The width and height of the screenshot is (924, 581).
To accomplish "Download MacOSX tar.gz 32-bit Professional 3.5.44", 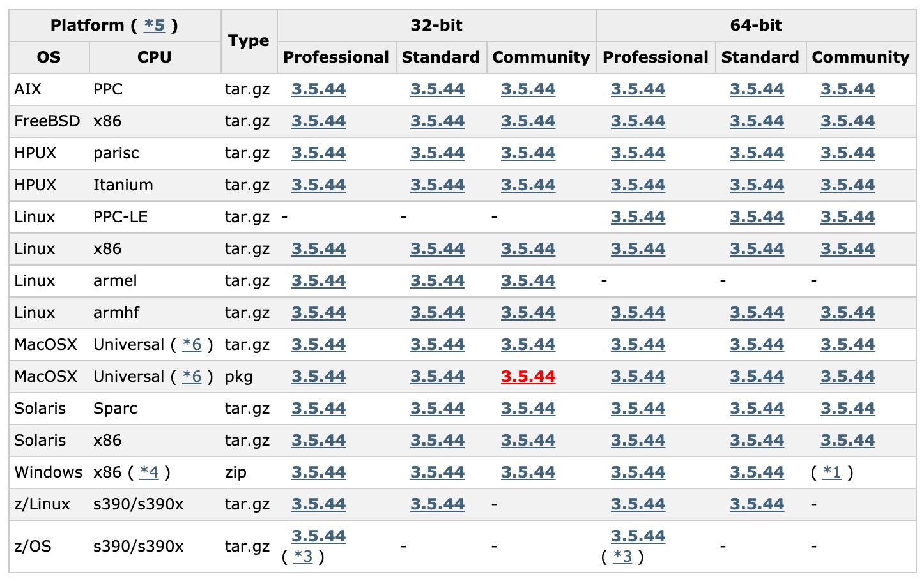I will coord(318,345).
